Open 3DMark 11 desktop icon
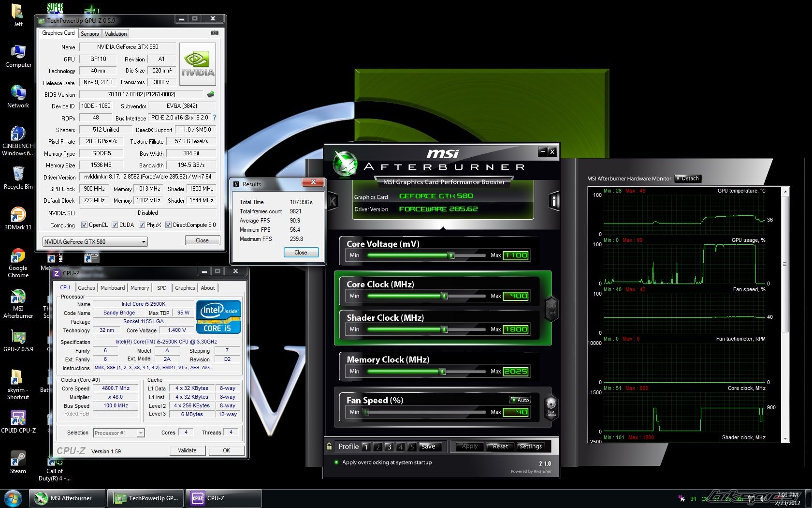This screenshot has width=812, height=508. [x=18, y=218]
